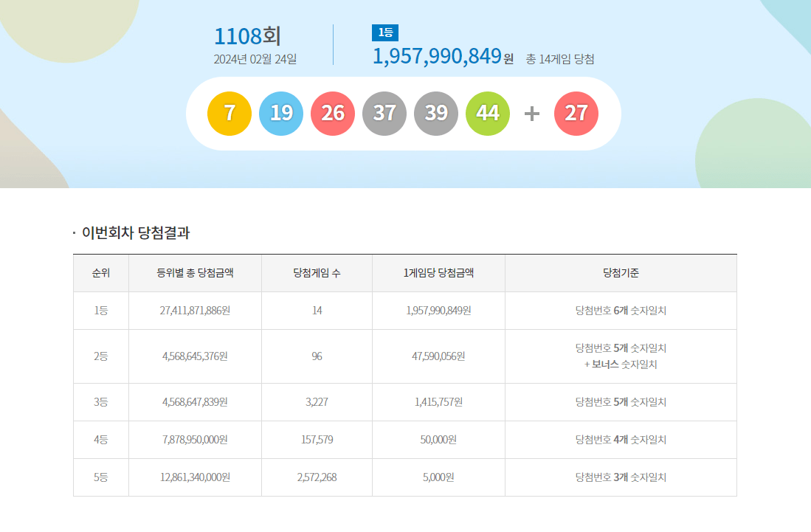Click the gray number 37 ball
The height and width of the screenshot is (532, 811).
[x=384, y=114]
